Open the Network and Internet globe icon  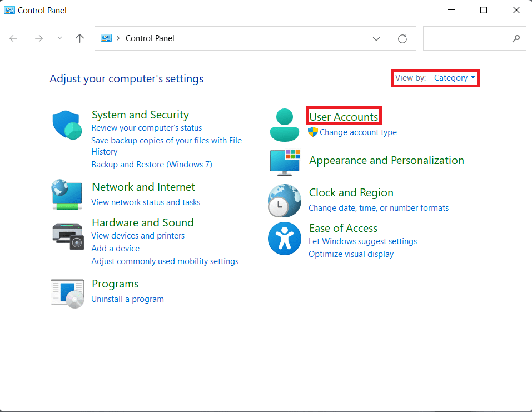(67, 194)
